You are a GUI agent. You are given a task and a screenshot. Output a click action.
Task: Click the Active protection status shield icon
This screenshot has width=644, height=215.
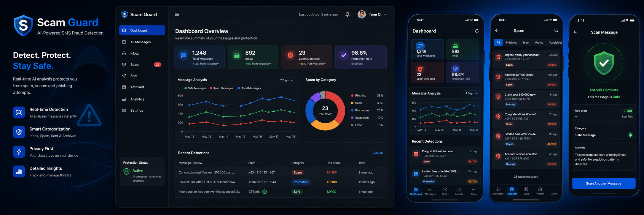(127, 171)
